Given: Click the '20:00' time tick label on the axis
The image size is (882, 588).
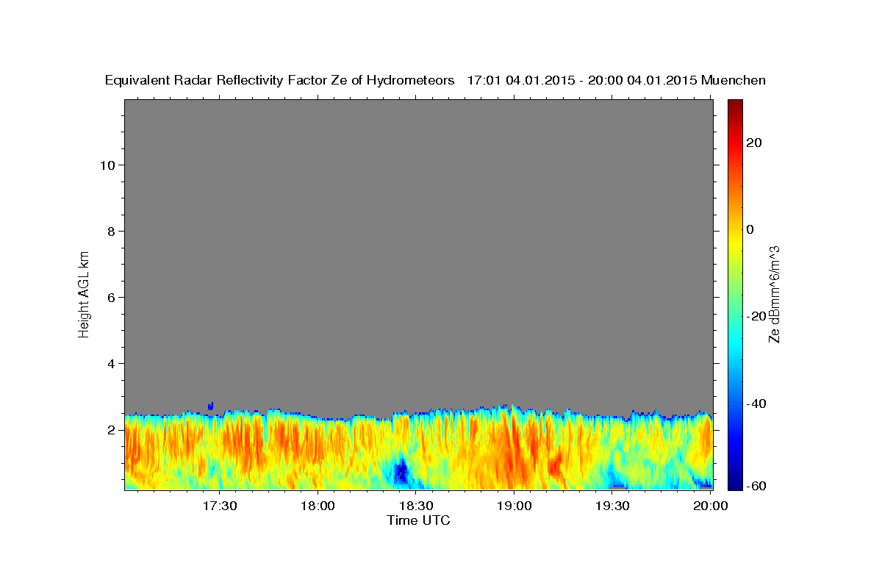Looking at the screenshot, I should point(711,506).
